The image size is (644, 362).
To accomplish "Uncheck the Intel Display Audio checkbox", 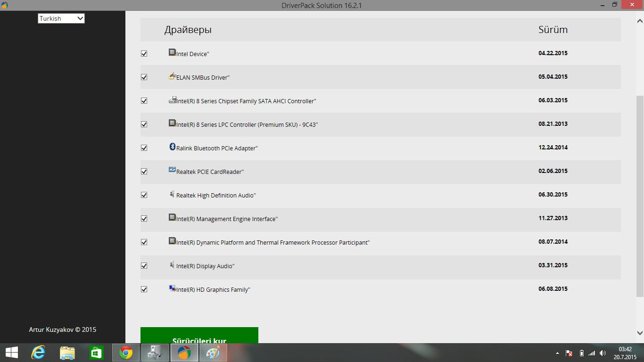I will coord(144,266).
